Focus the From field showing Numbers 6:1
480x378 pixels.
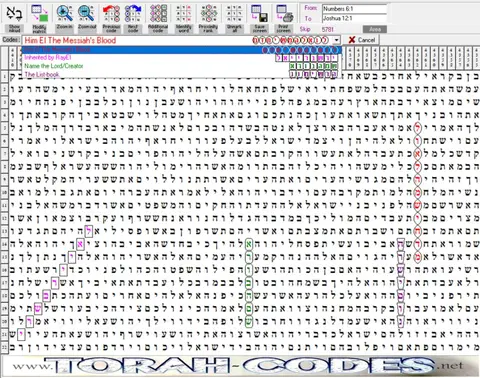(354, 9)
